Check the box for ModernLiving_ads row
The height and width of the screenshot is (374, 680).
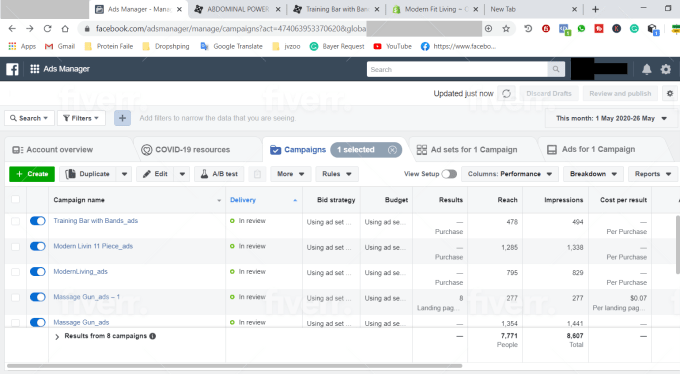tap(16, 272)
